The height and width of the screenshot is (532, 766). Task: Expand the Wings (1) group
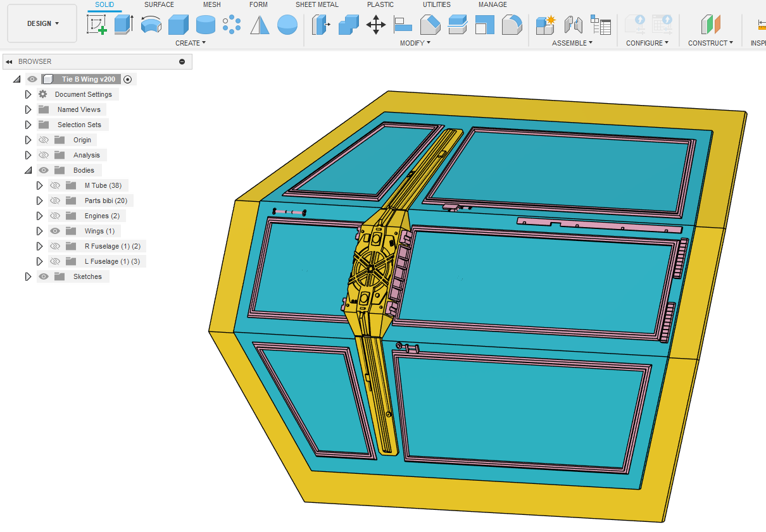(39, 231)
